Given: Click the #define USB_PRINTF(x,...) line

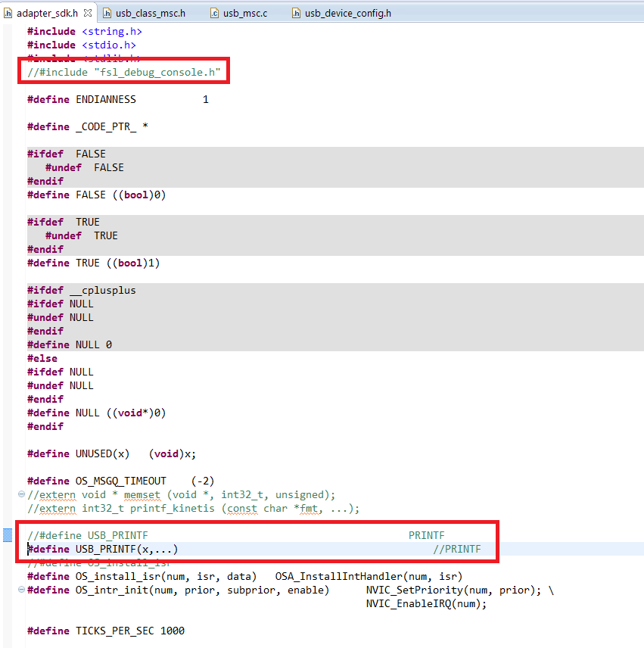Looking at the screenshot, I should tap(103, 550).
